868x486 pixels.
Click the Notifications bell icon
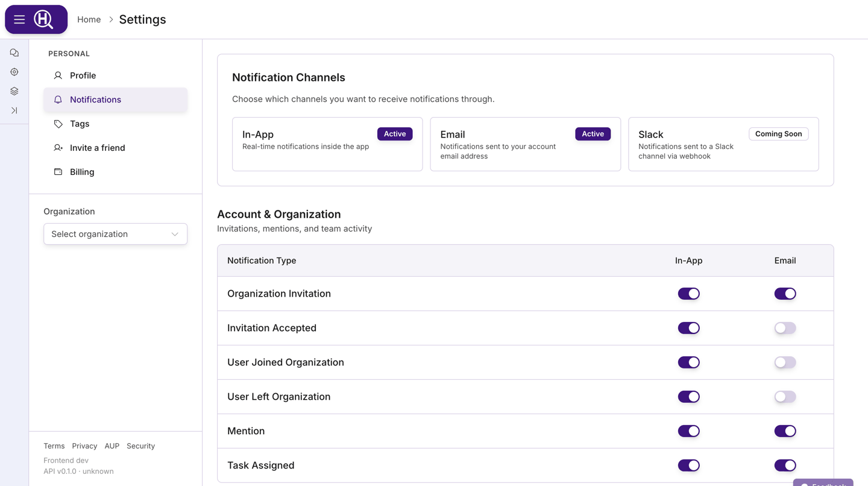[58, 99]
